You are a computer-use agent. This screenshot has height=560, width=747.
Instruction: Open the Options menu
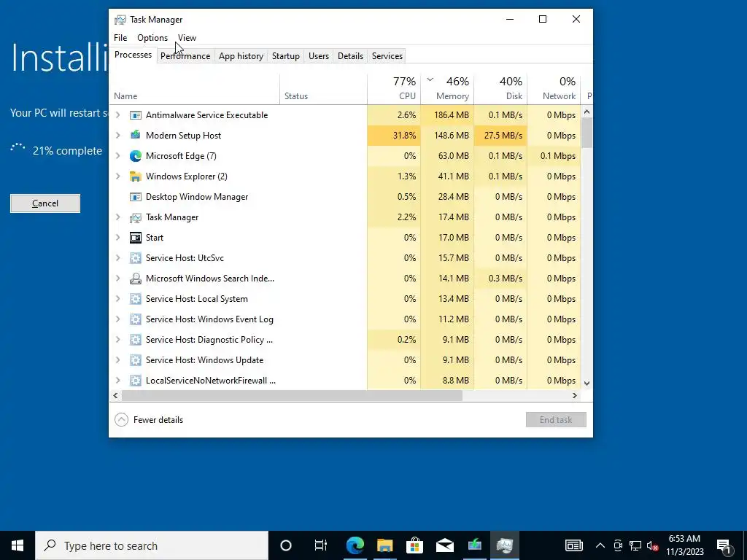click(152, 38)
